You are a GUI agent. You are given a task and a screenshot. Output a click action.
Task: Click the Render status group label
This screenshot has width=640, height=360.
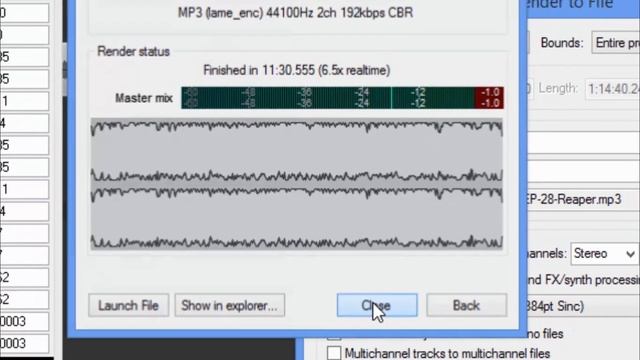[133, 51]
